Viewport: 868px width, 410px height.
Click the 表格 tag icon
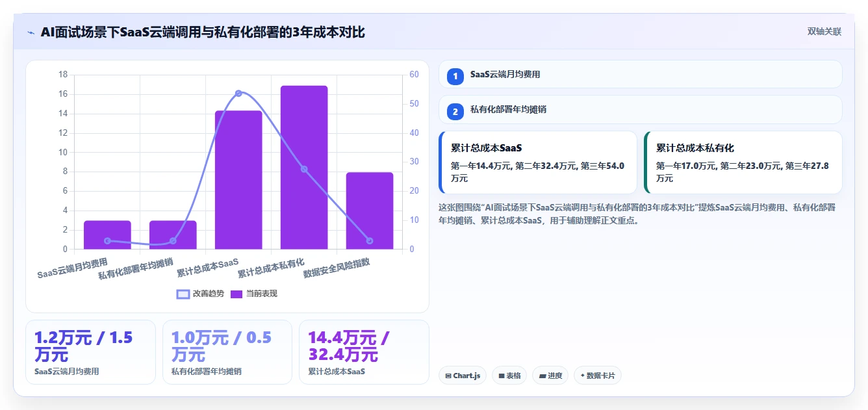[501, 376]
